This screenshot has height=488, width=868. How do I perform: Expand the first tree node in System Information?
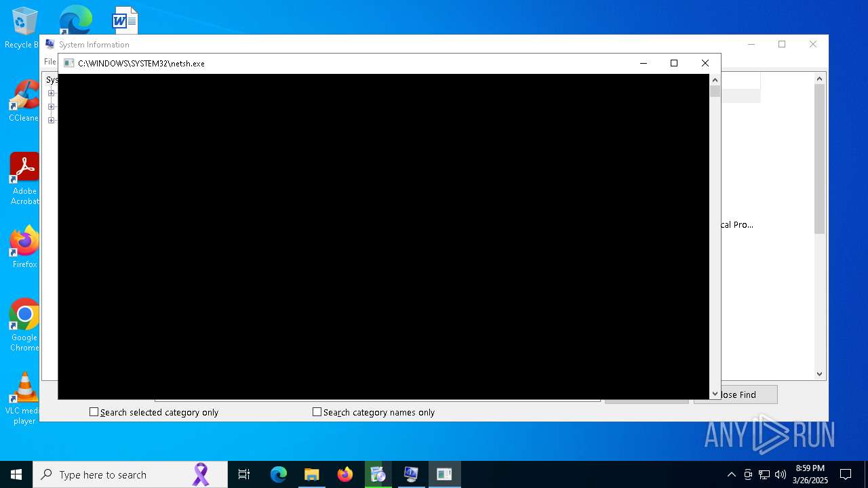[x=51, y=93]
